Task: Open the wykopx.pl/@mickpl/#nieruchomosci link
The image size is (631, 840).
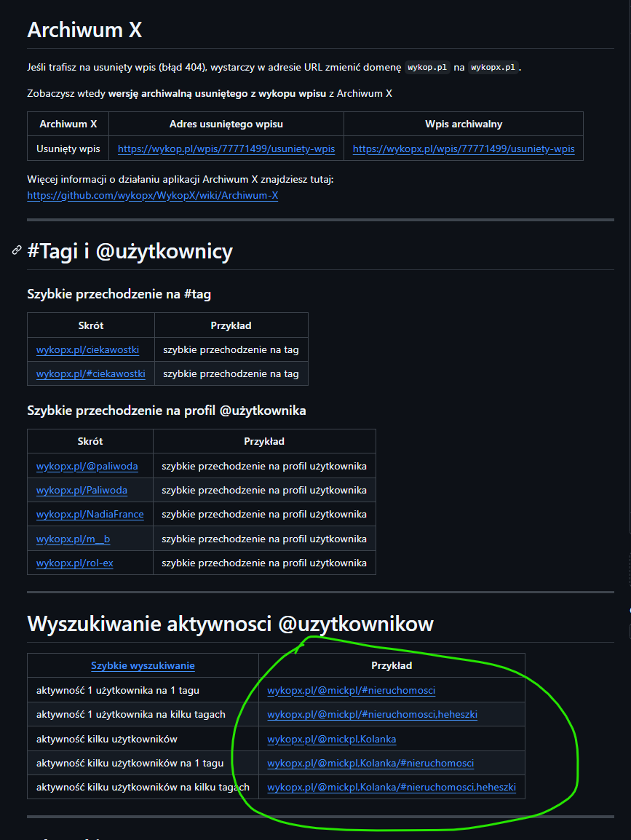Action: (x=351, y=690)
